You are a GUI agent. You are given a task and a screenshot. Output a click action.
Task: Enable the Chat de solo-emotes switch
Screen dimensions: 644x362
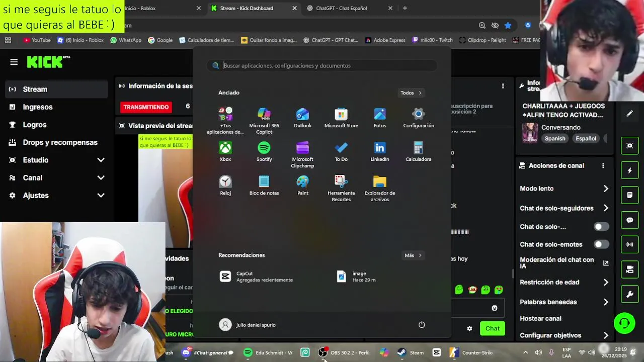click(601, 244)
